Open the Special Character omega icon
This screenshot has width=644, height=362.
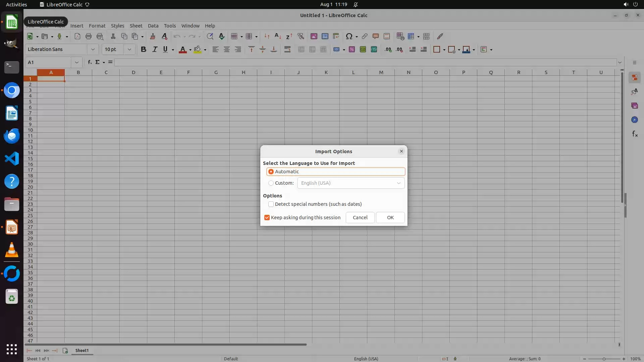[349, 36]
